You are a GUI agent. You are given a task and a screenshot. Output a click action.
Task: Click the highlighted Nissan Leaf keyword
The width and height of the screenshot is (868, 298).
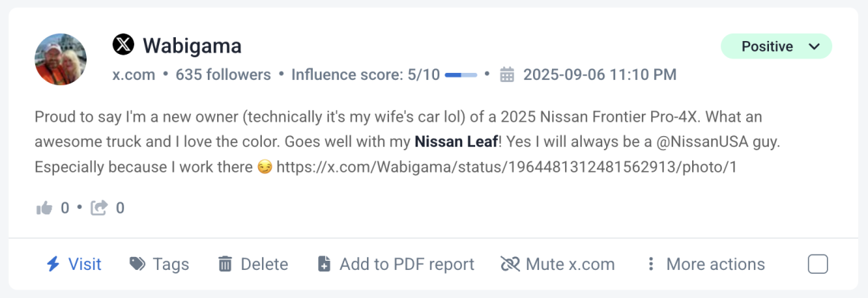click(x=455, y=142)
